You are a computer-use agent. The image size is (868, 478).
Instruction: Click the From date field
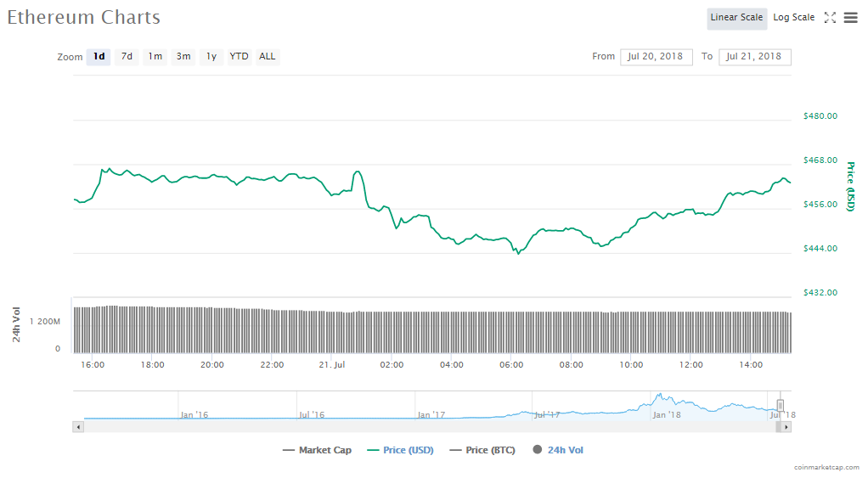pos(657,57)
